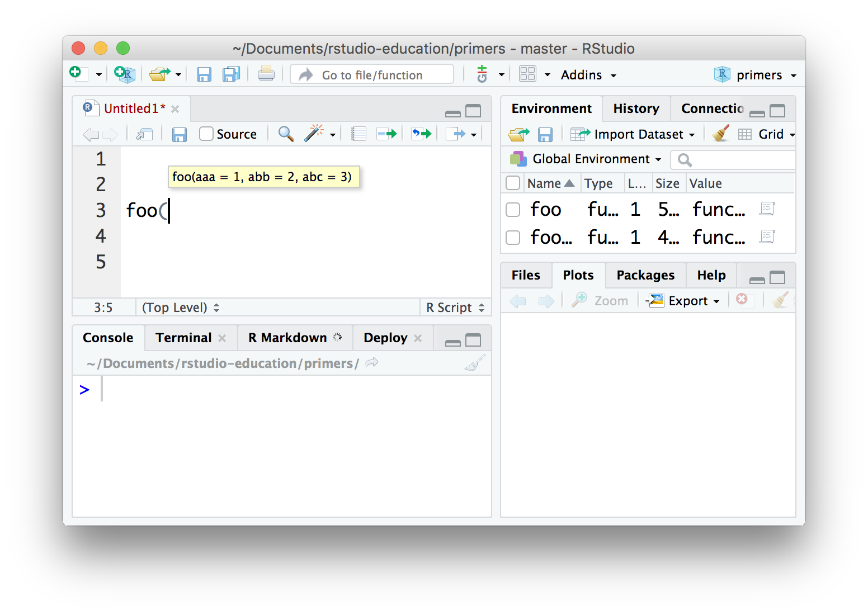Image resolution: width=868 pixels, height=615 pixels.
Task: Open the Addins menu button
Action: (588, 75)
